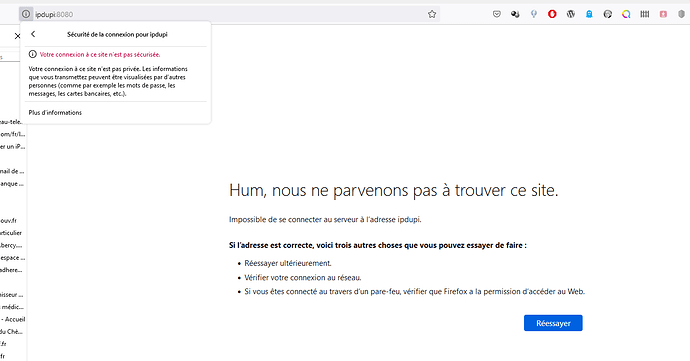690x361 pixels.
Task: Click the 'Vérifier votre connexion au réseau.' bullet
Action: [x=303, y=278]
